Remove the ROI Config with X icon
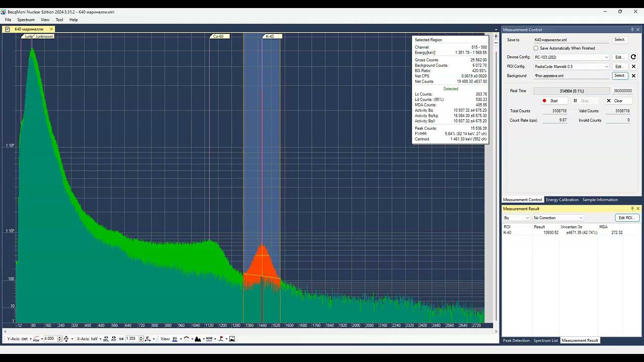The image size is (644, 362). point(633,66)
